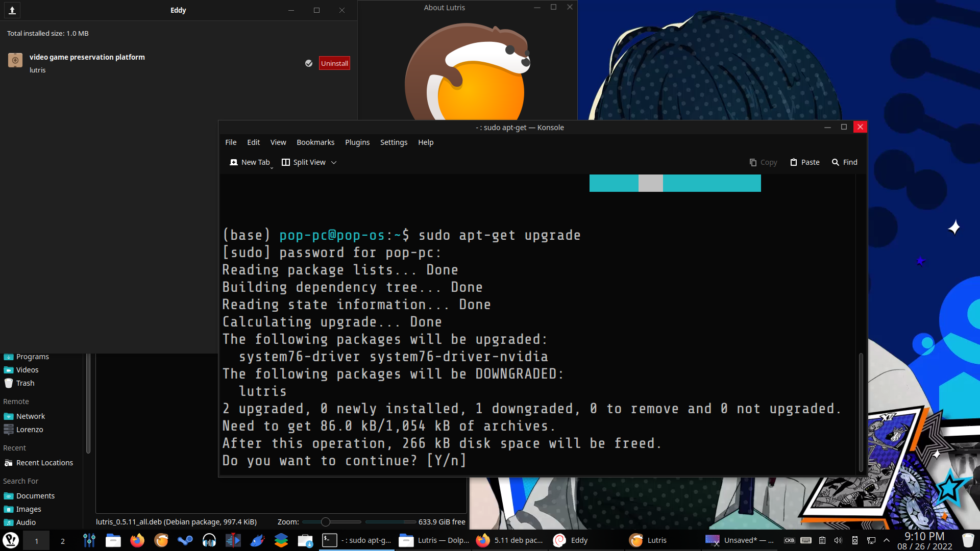The image size is (980, 551).
Task: Launch Firefox from the taskbar
Action: click(137, 540)
